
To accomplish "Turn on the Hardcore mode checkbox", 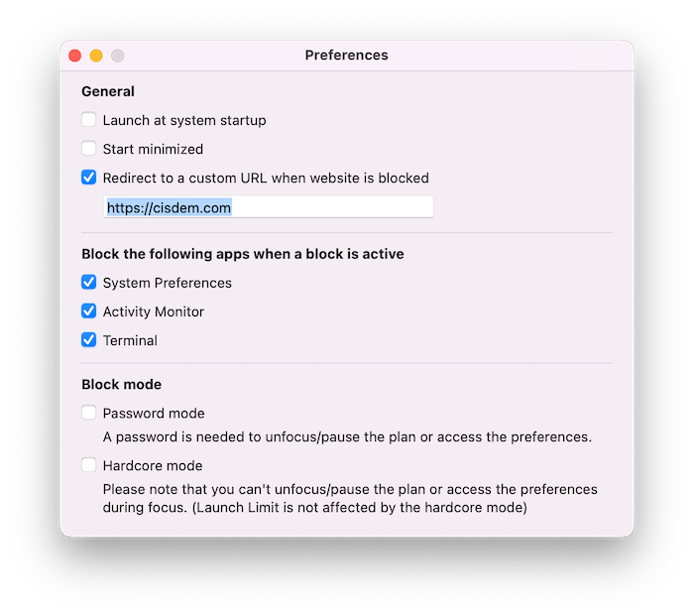I will pos(88,465).
